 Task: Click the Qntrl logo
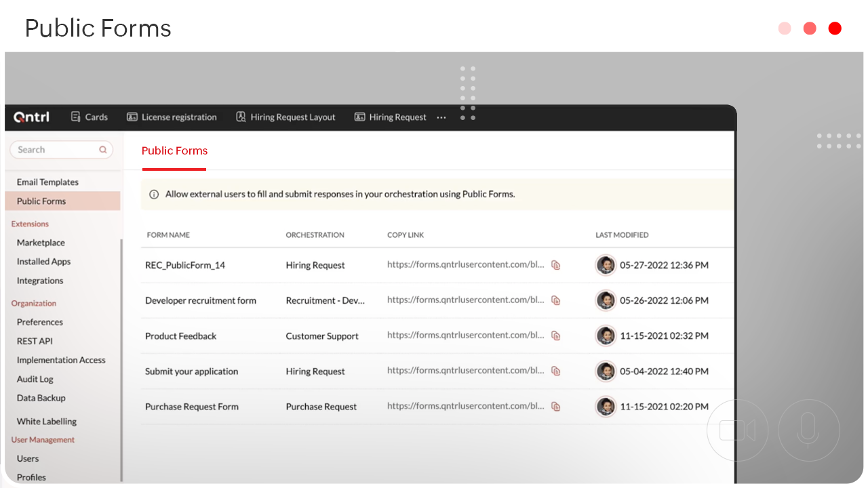click(x=31, y=117)
